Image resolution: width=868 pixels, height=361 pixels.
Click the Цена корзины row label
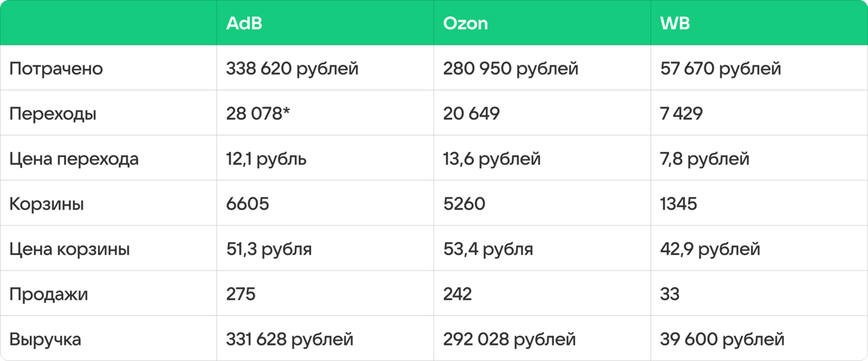[x=69, y=249]
